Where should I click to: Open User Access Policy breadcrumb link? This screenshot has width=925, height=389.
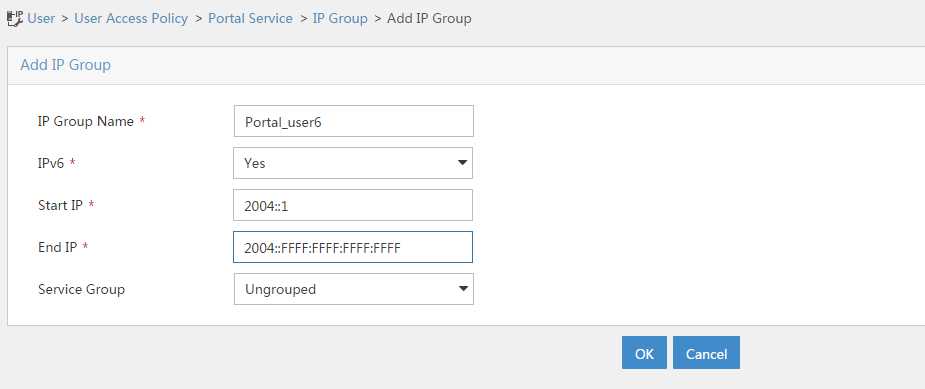tap(131, 18)
